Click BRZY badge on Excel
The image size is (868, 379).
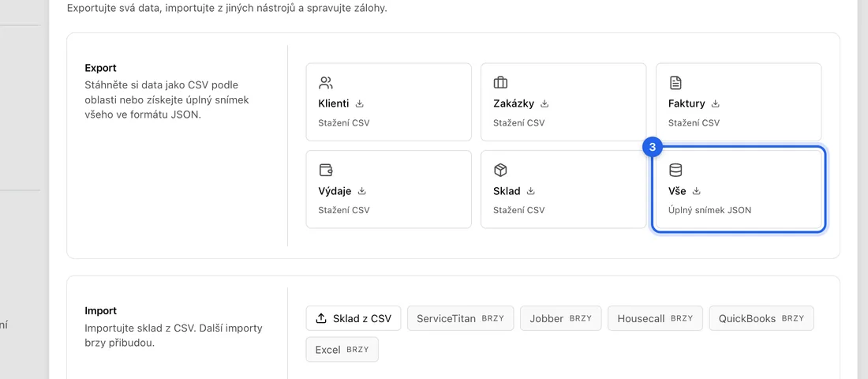coord(357,350)
